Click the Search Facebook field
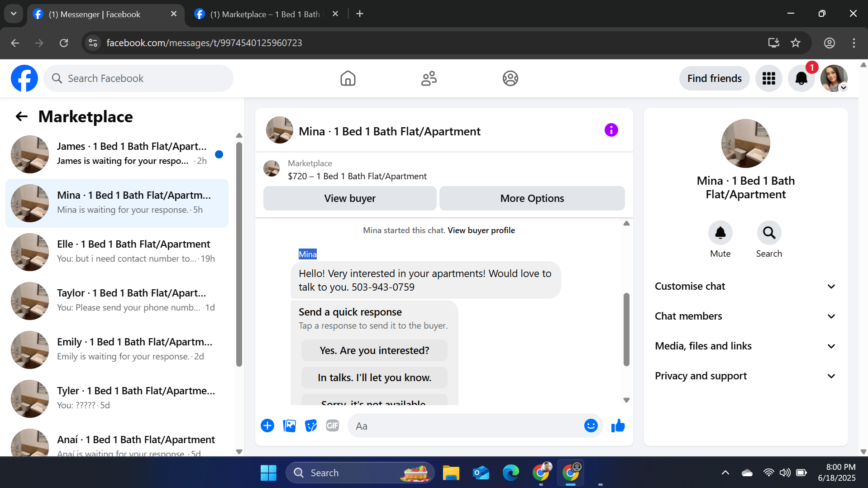This screenshot has width=868, height=488. pos(138,78)
